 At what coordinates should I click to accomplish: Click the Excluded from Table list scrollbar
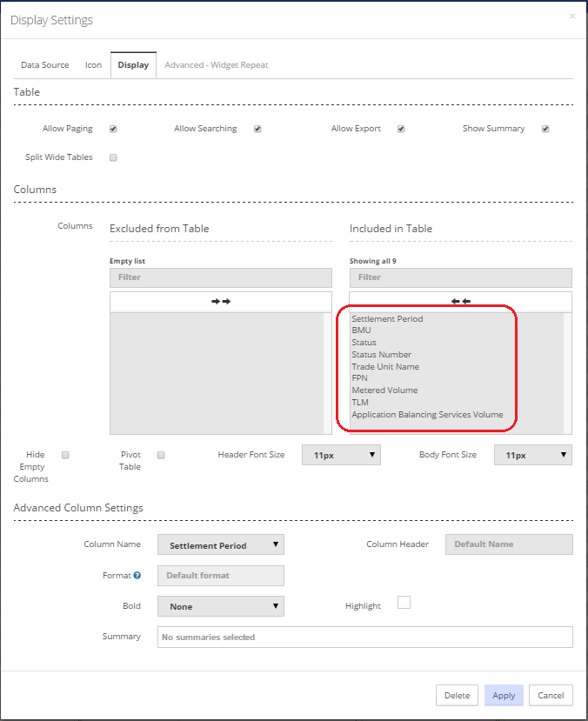tap(328, 373)
